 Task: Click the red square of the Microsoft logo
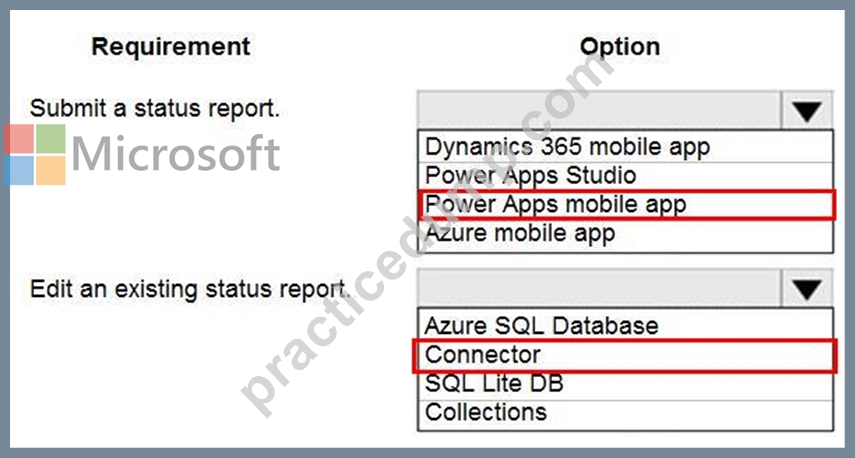[19, 139]
